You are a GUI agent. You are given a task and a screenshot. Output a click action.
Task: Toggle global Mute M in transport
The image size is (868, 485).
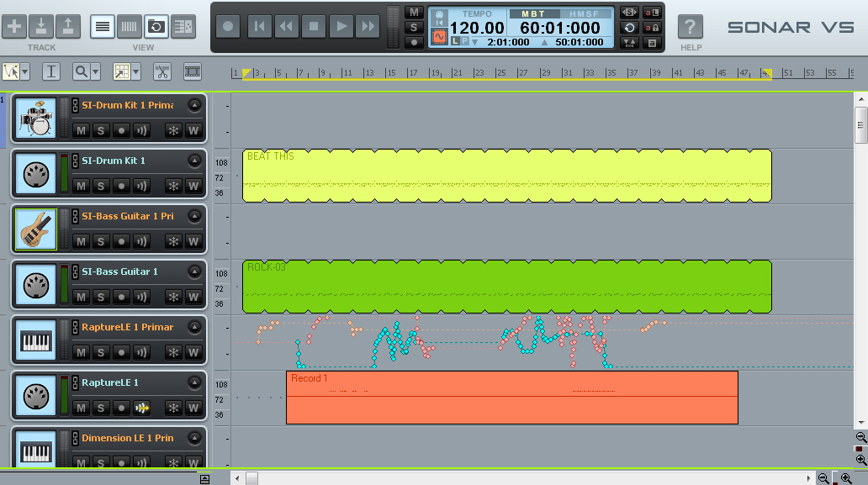(414, 12)
